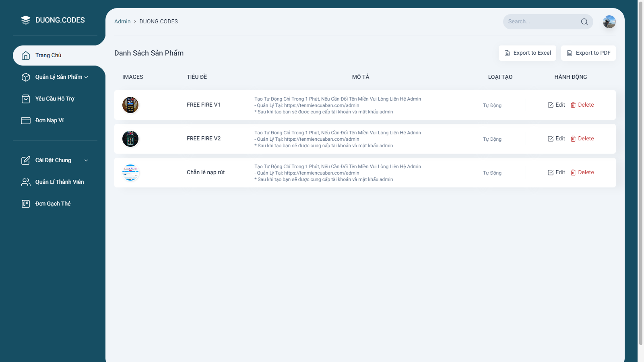The image size is (644, 362).
Task: Click trash icon for FREE FIRE V1
Action: [573, 105]
